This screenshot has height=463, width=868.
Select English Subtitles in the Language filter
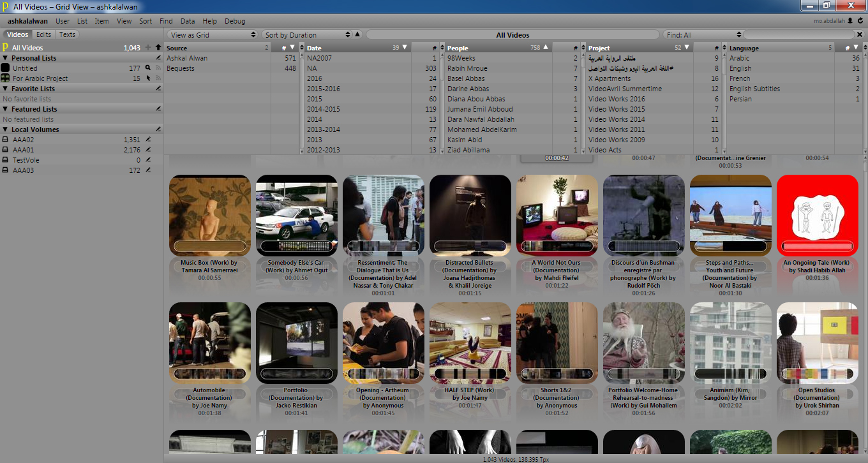795,89
